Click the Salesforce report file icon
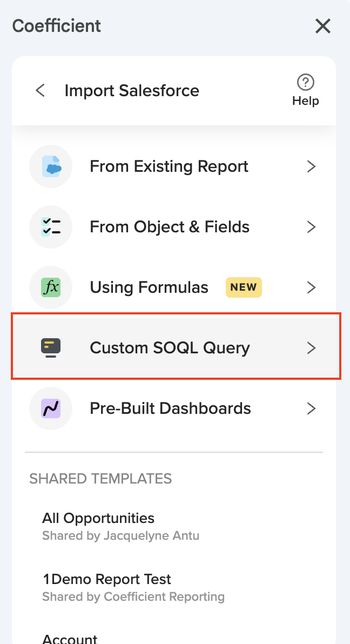This screenshot has width=350, height=644. point(51,166)
